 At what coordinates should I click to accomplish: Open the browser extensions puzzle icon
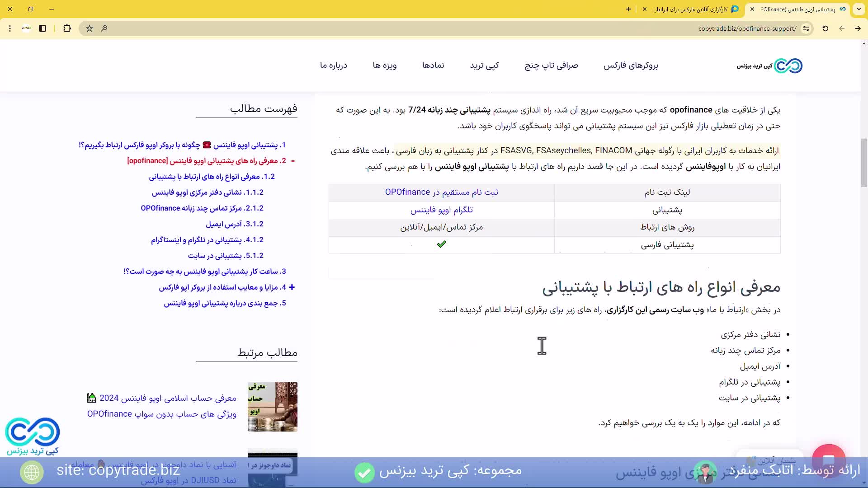coord(67,28)
